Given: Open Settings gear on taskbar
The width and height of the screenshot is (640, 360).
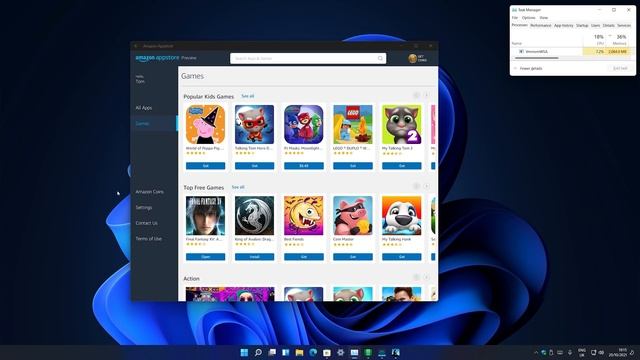Looking at the screenshot, I should [x=340, y=352].
